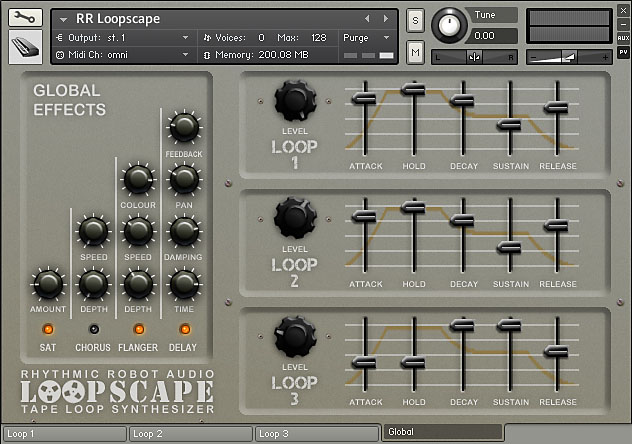Click the flanger COLOUR knob
Viewport: 632px width, 444px height.
[138, 179]
